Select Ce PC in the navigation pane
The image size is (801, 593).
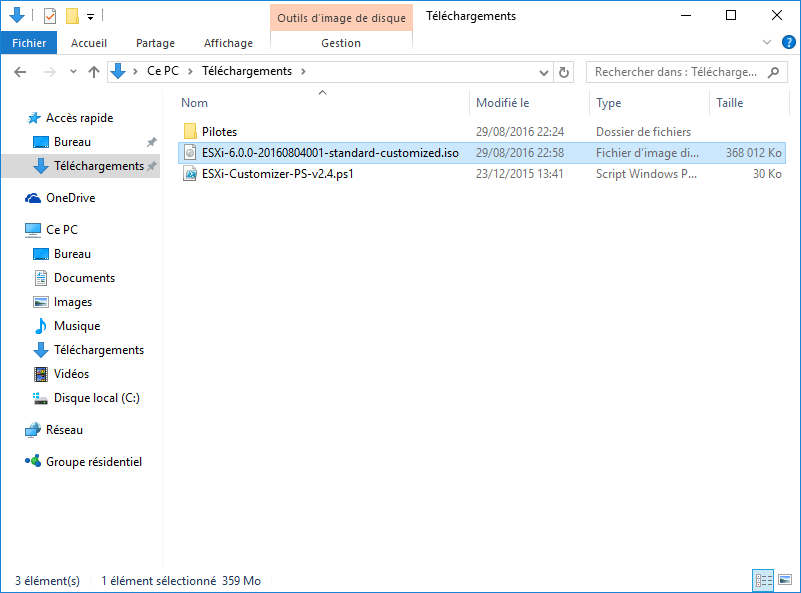tap(62, 230)
